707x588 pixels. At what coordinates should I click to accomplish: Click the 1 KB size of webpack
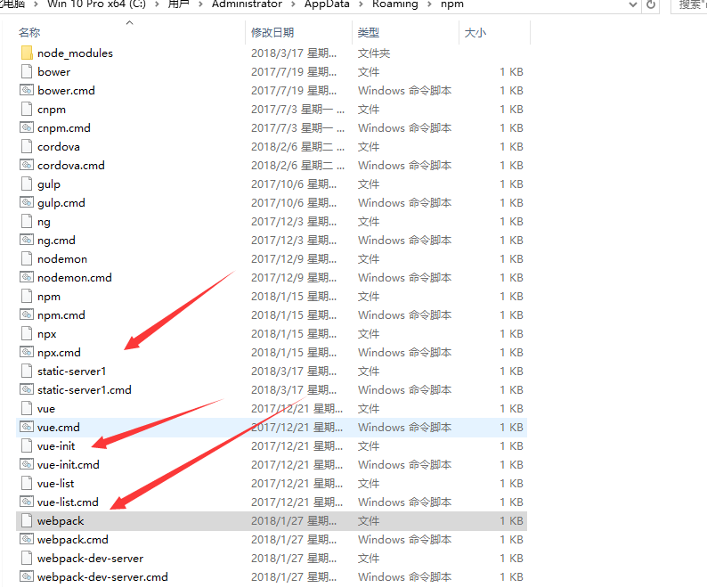click(511, 521)
